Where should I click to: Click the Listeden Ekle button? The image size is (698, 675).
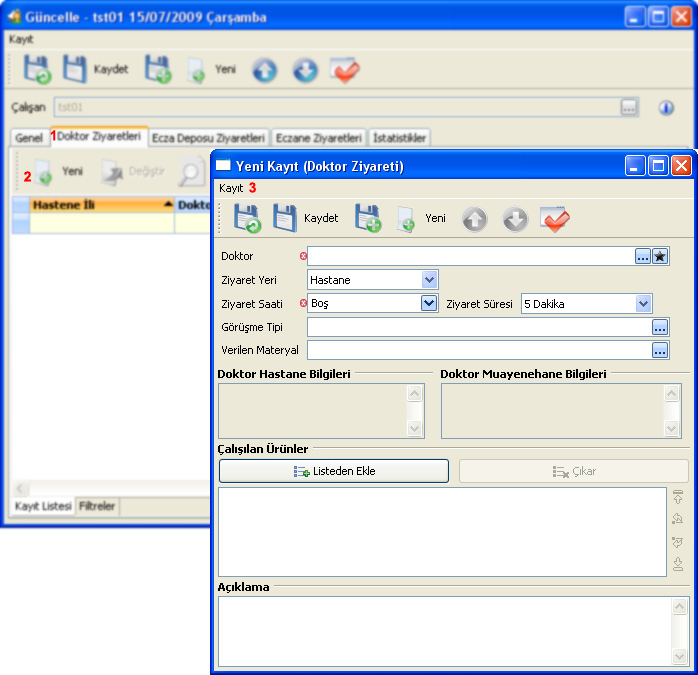(x=333, y=471)
